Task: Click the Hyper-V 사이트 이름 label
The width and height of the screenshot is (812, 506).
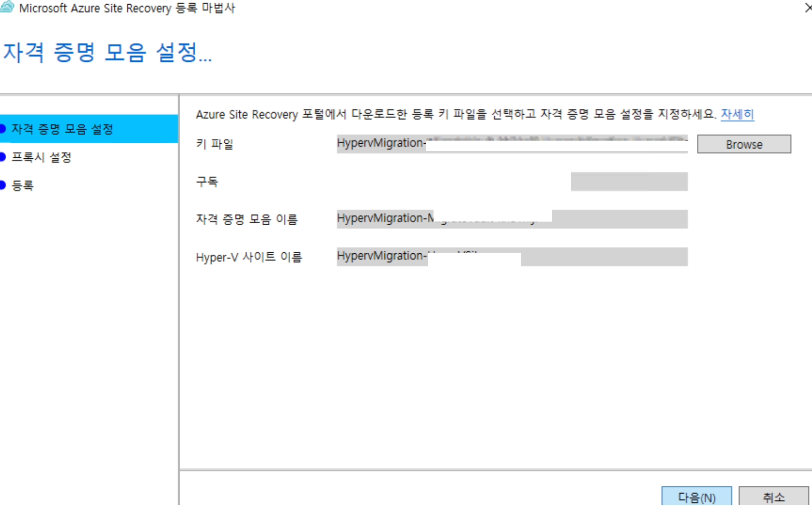Action: pos(249,257)
